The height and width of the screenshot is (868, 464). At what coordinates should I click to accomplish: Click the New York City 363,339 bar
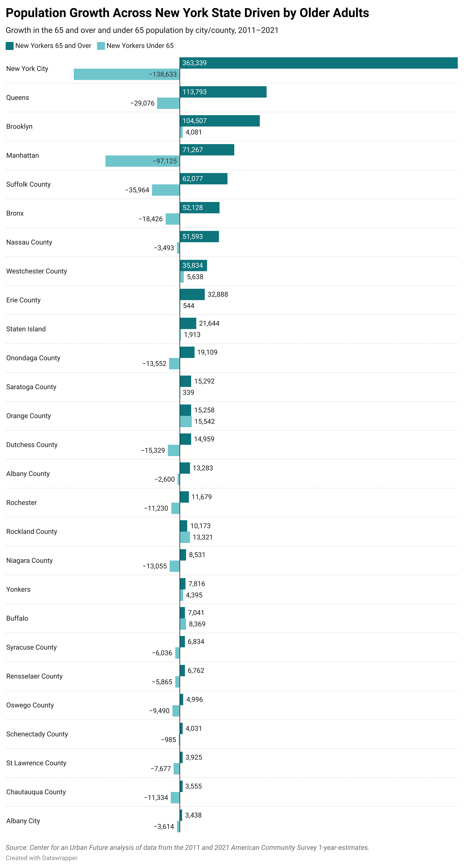[318, 63]
